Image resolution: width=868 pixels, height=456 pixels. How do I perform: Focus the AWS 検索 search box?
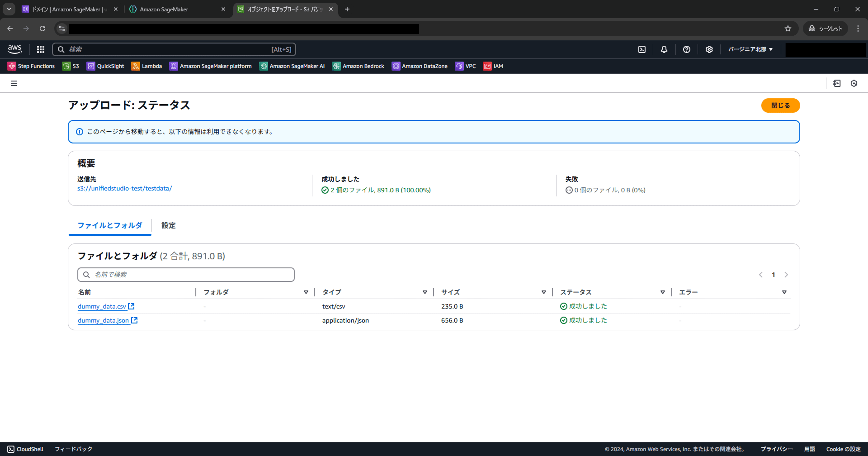point(174,50)
